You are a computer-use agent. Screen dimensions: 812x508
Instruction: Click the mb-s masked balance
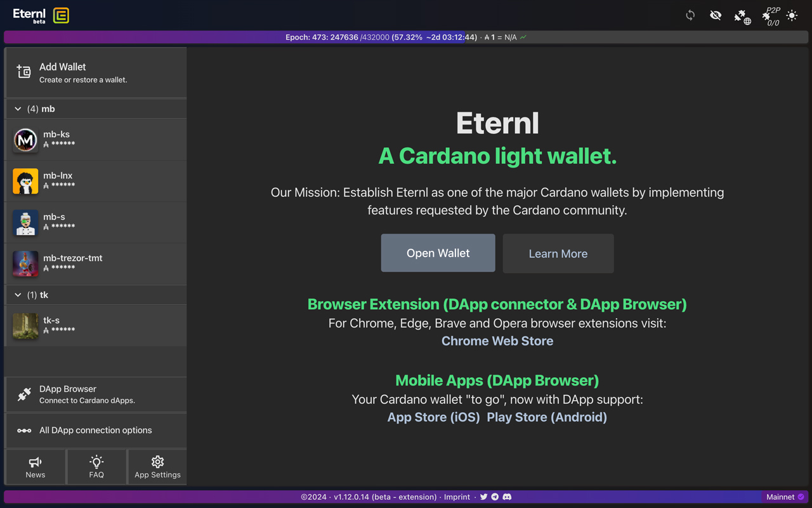[x=59, y=227]
